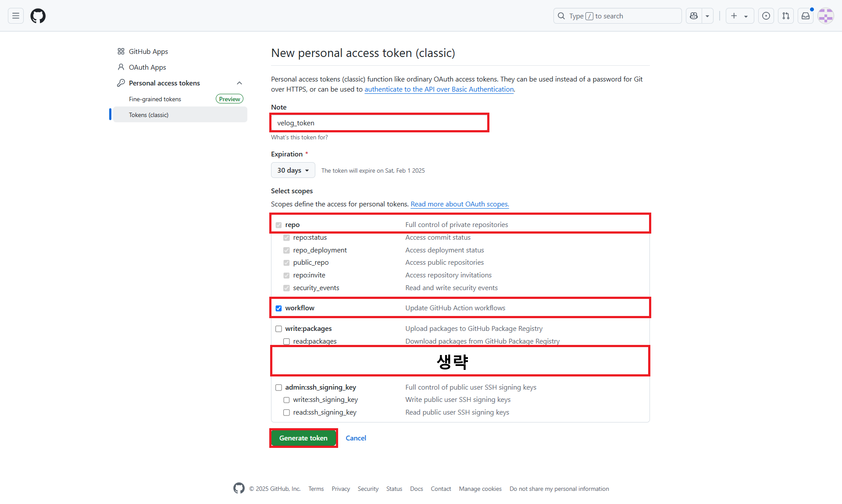Uncheck the workflow scope checkbox
Image resolution: width=842 pixels, height=504 pixels.
[278, 308]
